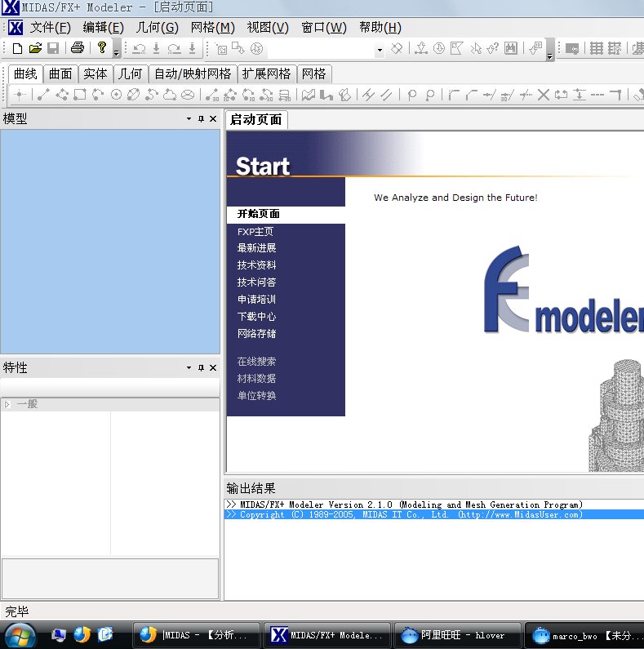Open the 网络存储 link
Viewport: 644px width, 649px height.
tap(256, 334)
